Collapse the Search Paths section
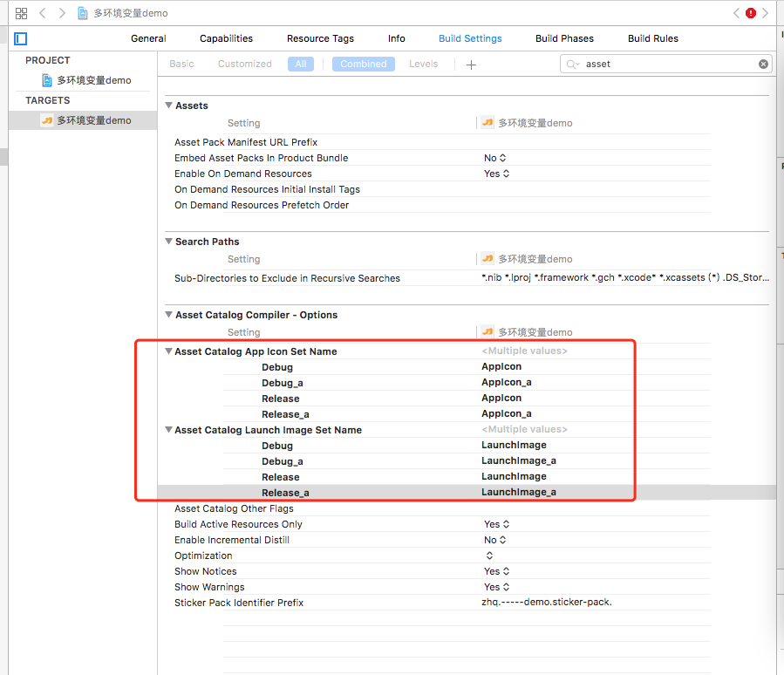The image size is (784, 675). tap(169, 242)
